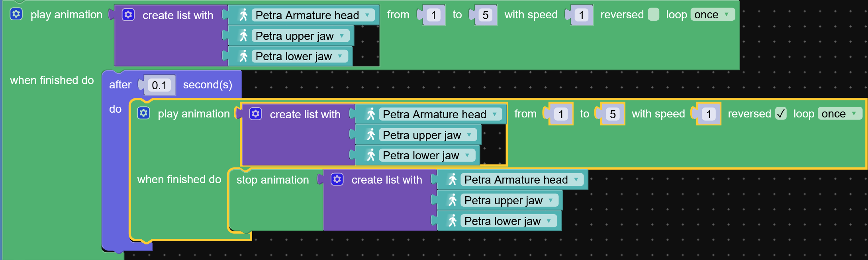Viewport: 868px width, 260px height.
Task: Click gear icon on top play animation block
Action: [x=16, y=14]
